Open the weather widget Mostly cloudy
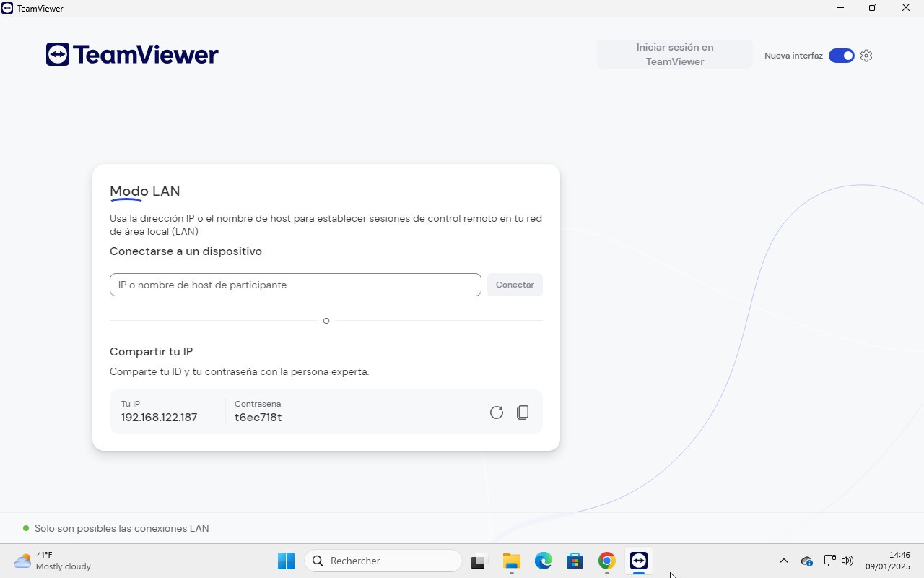This screenshot has width=924, height=578. point(53,561)
